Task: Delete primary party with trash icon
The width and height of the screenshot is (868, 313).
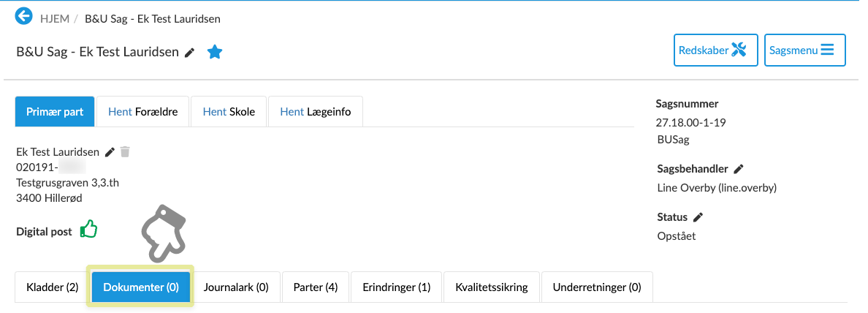Action: click(125, 152)
